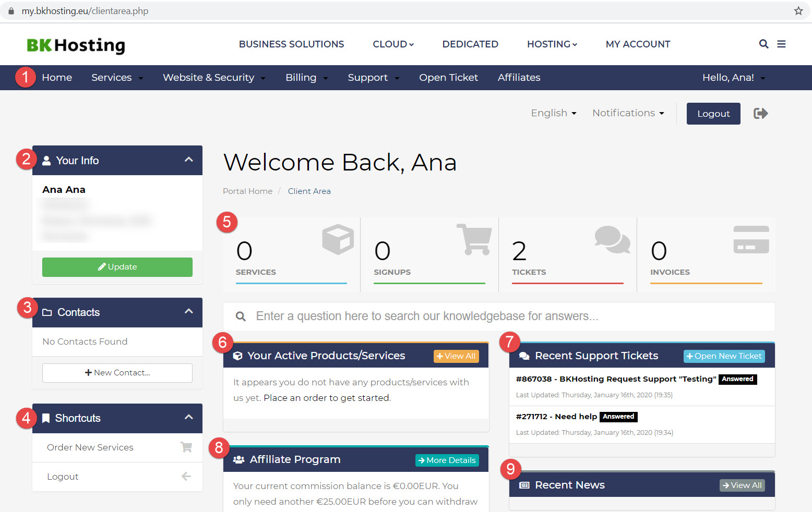Open the hamburger menu icon in header
The width and height of the screenshot is (812, 512).
click(x=781, y=44)
